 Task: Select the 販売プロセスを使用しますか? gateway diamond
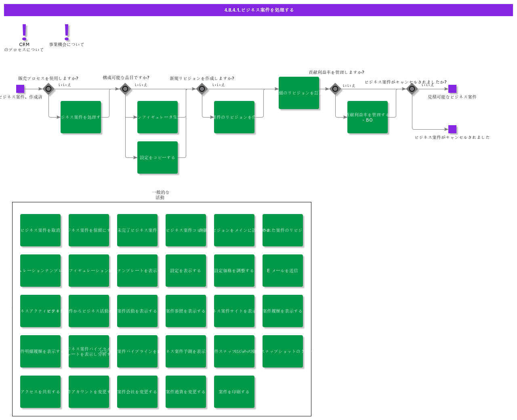click(48, 89)
